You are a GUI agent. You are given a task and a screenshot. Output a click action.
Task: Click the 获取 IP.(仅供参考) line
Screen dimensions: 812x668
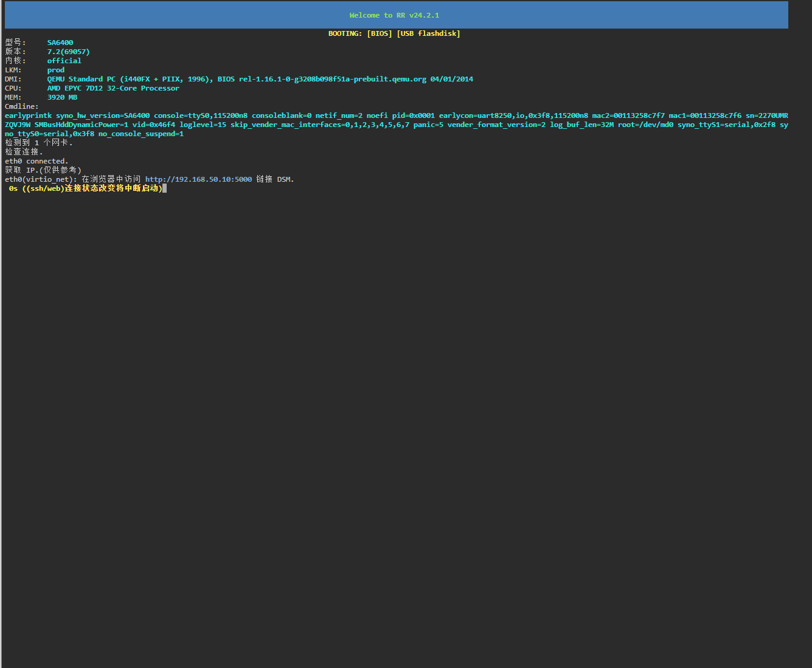43,170
